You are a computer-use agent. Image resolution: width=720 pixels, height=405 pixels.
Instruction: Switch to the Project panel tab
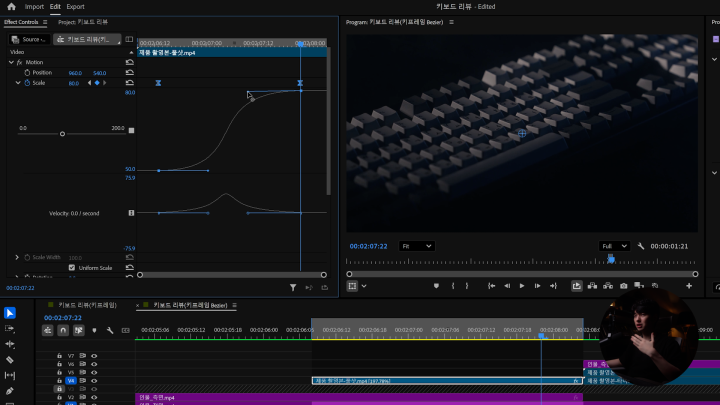pyautogui.click(x=83, y=21)
